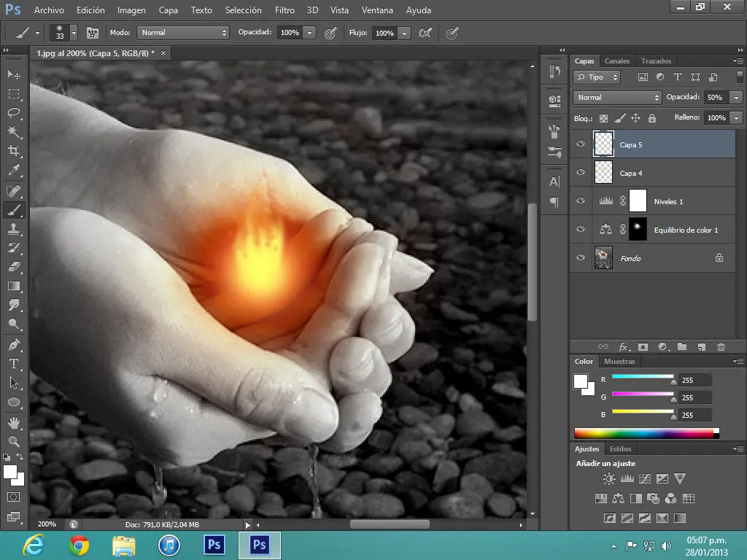Switch to the Canales tab
Viewport: 747px width, 560px height.
(x=617, y=61)
